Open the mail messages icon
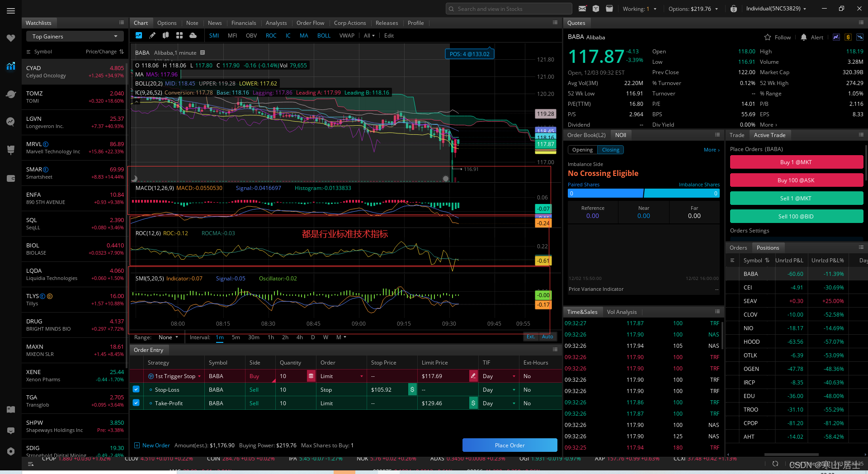The height and width of the screenshot is (474, 868). click(582, 9)
